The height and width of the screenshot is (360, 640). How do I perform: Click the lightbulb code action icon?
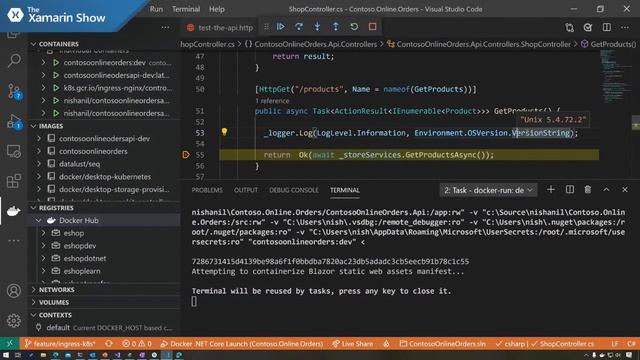point(224,132)
